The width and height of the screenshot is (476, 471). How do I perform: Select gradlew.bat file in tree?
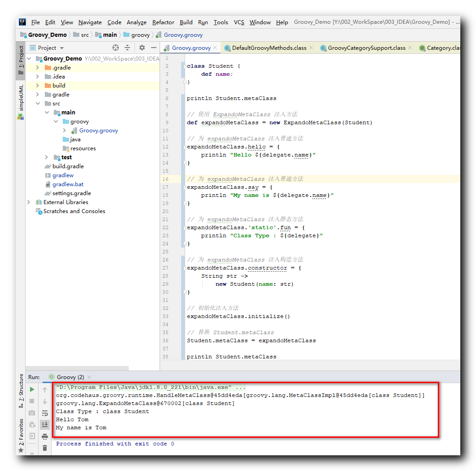point(68,184)
